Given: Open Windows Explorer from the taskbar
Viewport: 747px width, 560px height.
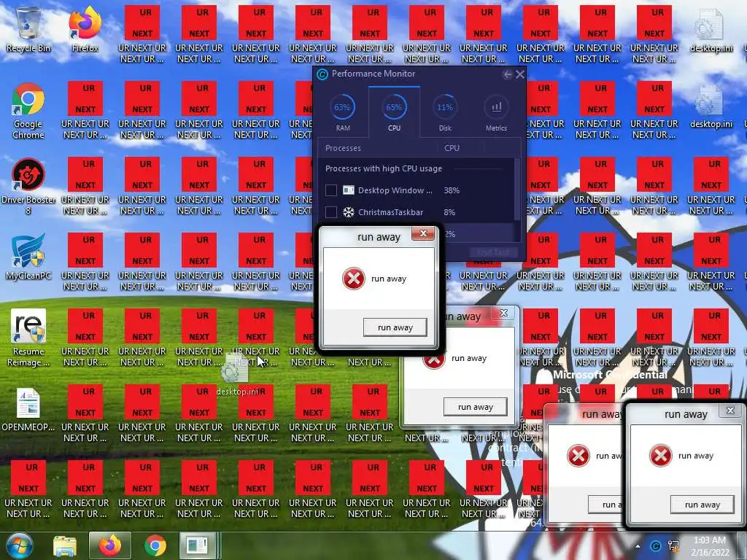Looking at the screenshot, I should pyautogui.click(x=65, y=545).
